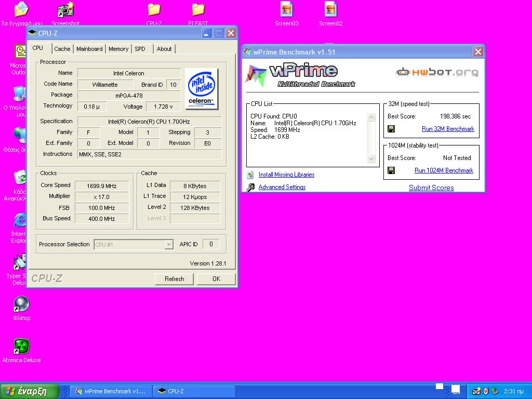Viewport: 532px width, 399px height.
Task: Switch to the About tab
Action: [x=164, y=49]
